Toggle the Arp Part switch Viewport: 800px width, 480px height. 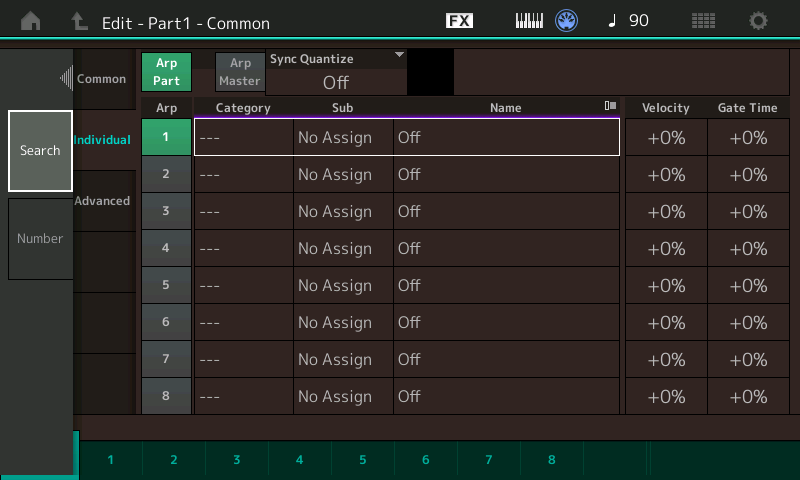166,72
